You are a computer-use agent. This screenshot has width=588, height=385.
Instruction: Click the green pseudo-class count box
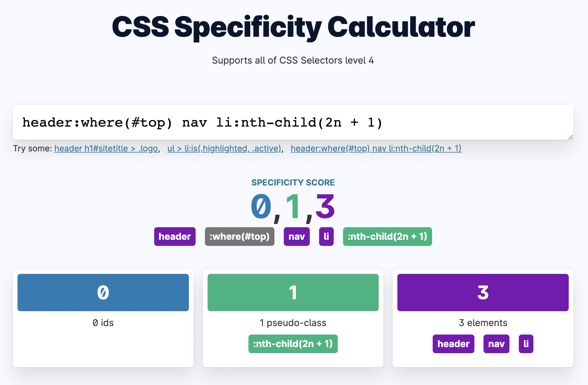coord(293,293)
